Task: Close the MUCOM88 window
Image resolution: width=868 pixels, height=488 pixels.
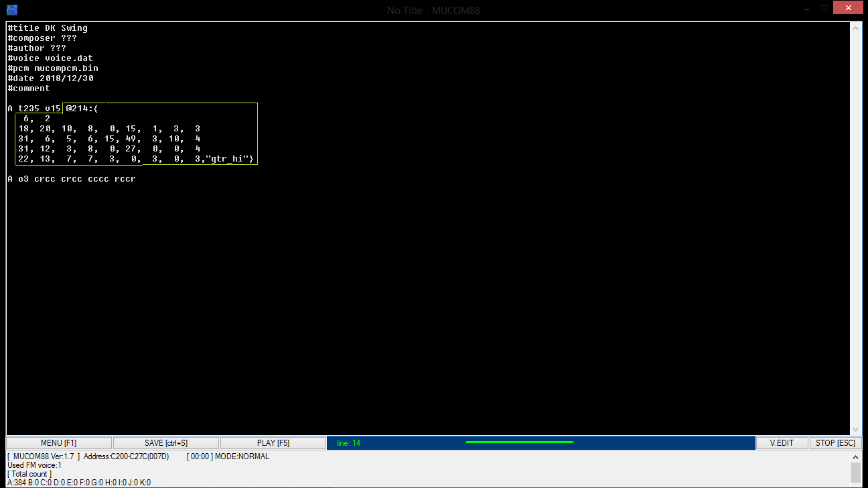Action: pyautogui.click(x=849, y=7)
